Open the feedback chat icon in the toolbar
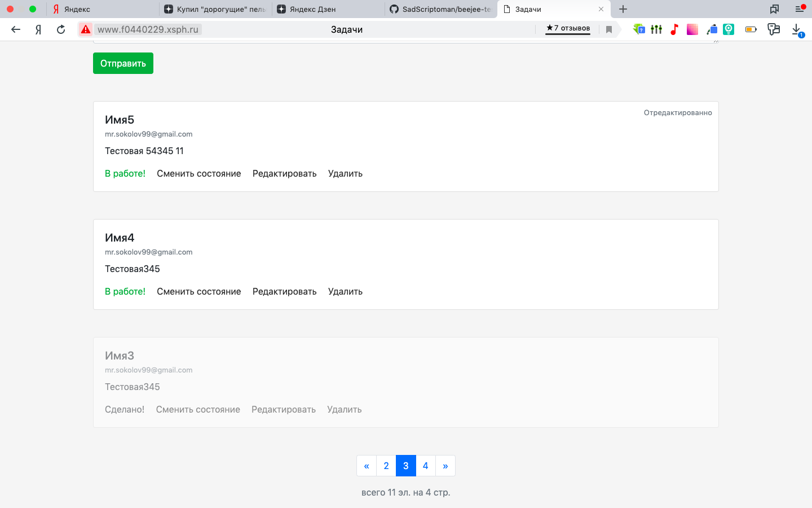This screenshot has height=508, width=812. pos(774,29)
